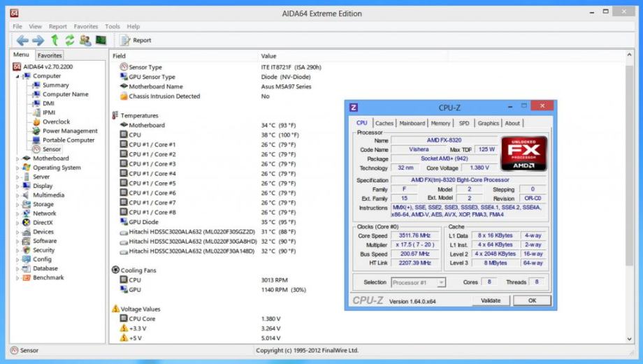Open the Processor #1 selection dropdown

418,282
